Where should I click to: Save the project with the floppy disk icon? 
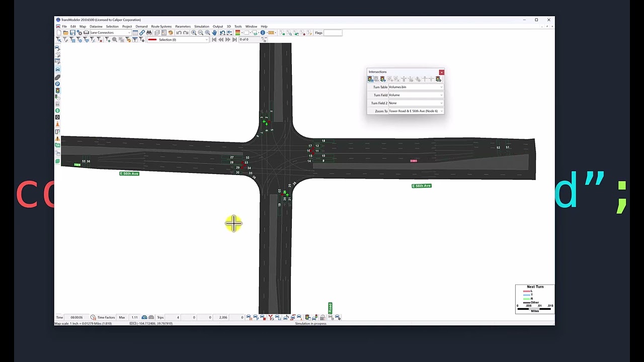point(72,33)
